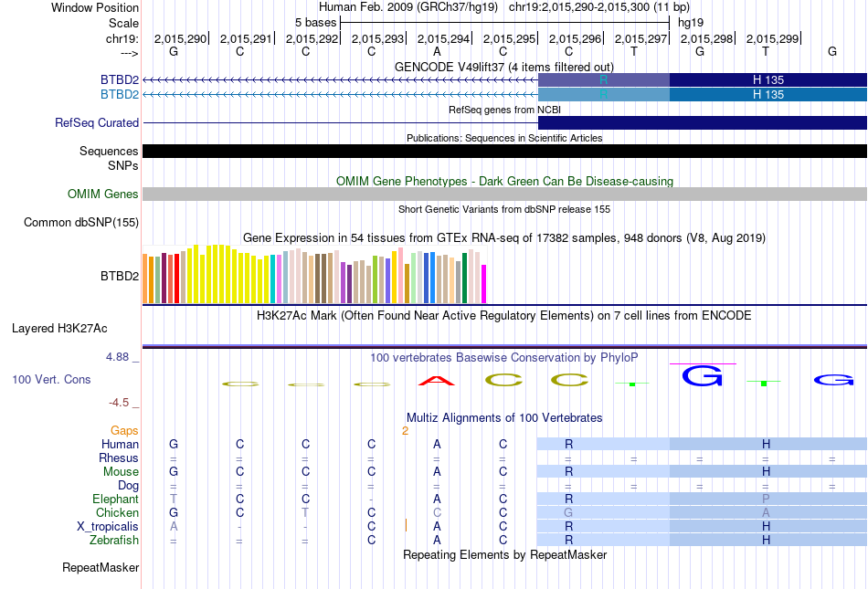Screen dimensions: 868x589
Task: Click the 100 Vert. Cons label
Action: [51, 379]
